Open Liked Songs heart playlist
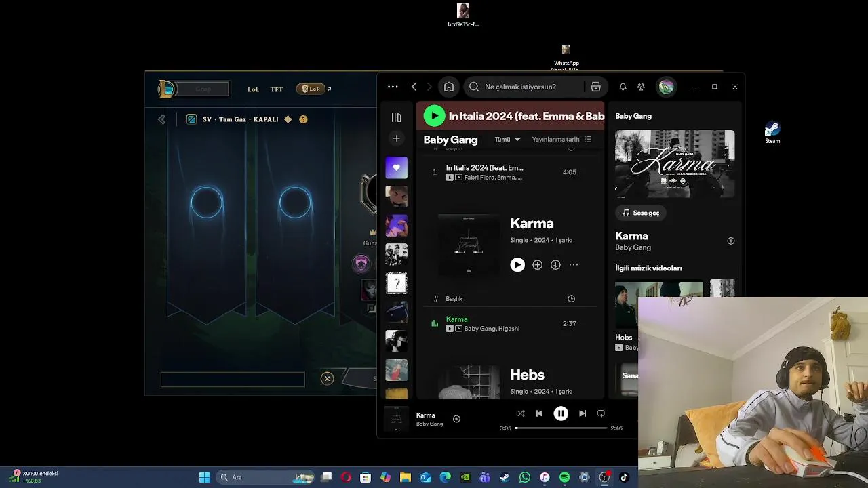The height and width of the screenshot is (488, 868). (397, 167)
